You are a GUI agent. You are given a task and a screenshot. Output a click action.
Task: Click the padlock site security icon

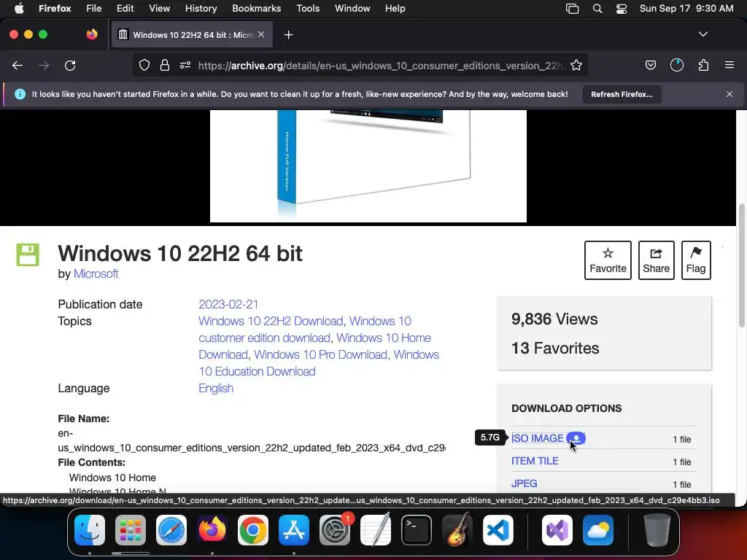point(165,65)
